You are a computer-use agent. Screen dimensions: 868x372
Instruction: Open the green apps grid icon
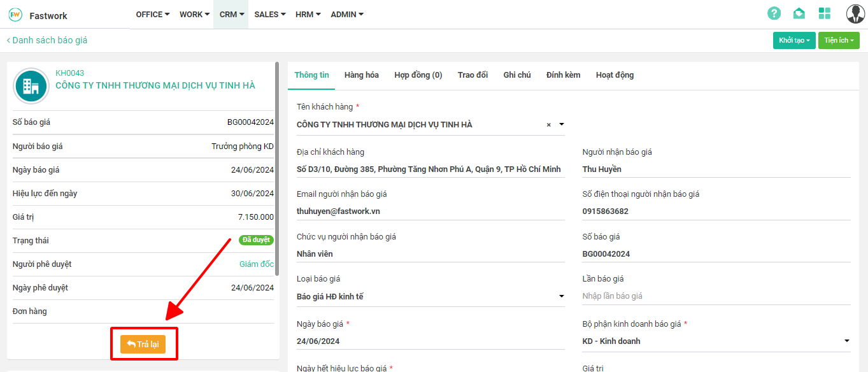(x=825, y=13)
